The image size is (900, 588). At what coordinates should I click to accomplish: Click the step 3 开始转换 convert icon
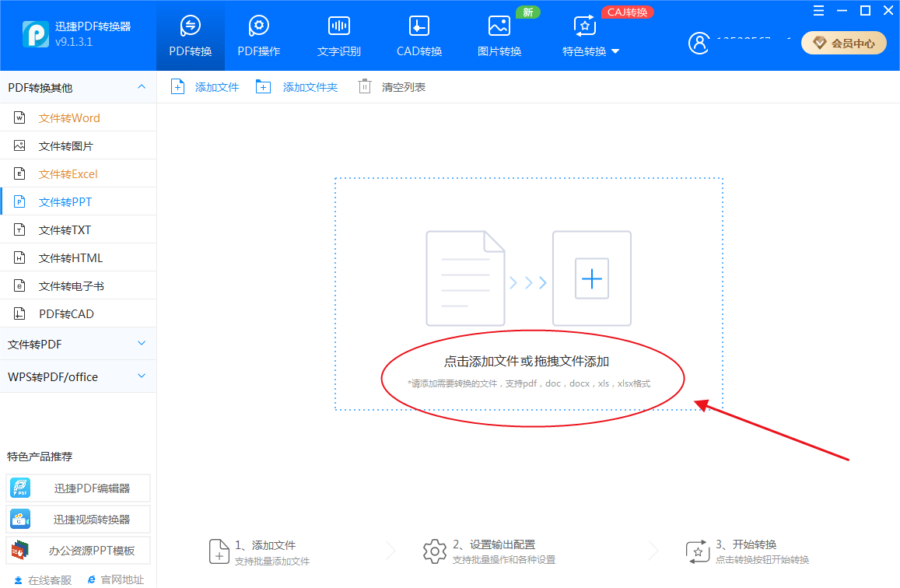tap(698, 551)
